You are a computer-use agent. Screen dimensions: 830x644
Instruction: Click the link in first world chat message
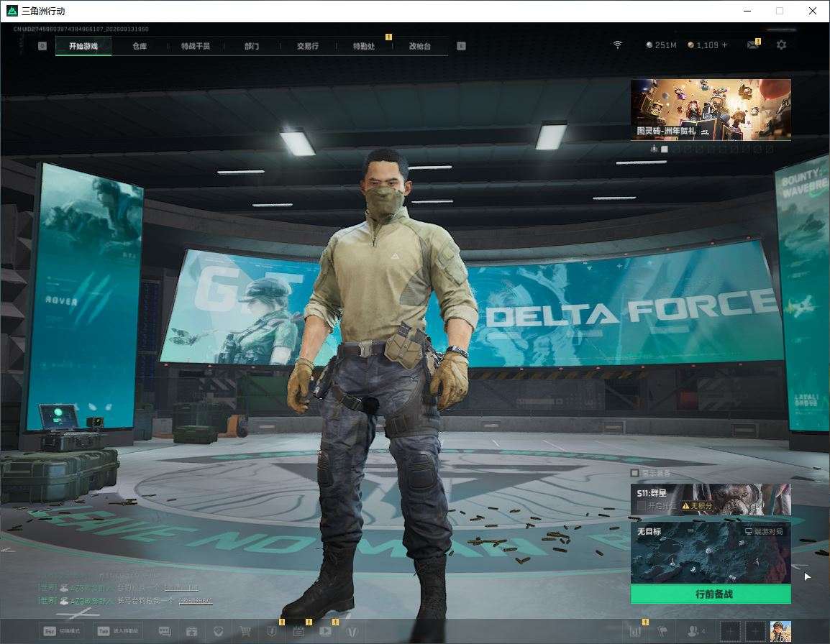(181, 587)
